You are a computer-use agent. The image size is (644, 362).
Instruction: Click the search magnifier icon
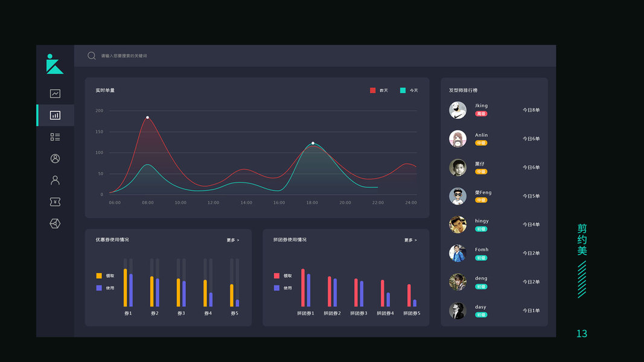click(92, 56)
